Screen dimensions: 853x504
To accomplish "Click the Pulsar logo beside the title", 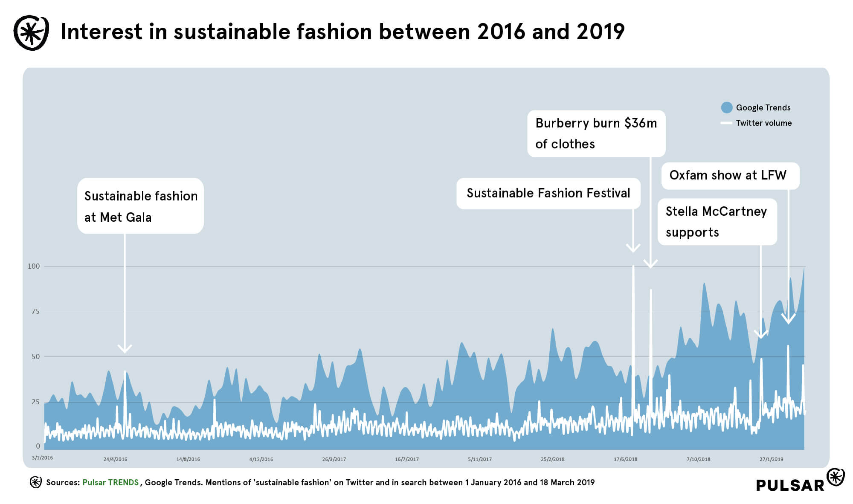I will click(31, 33).
